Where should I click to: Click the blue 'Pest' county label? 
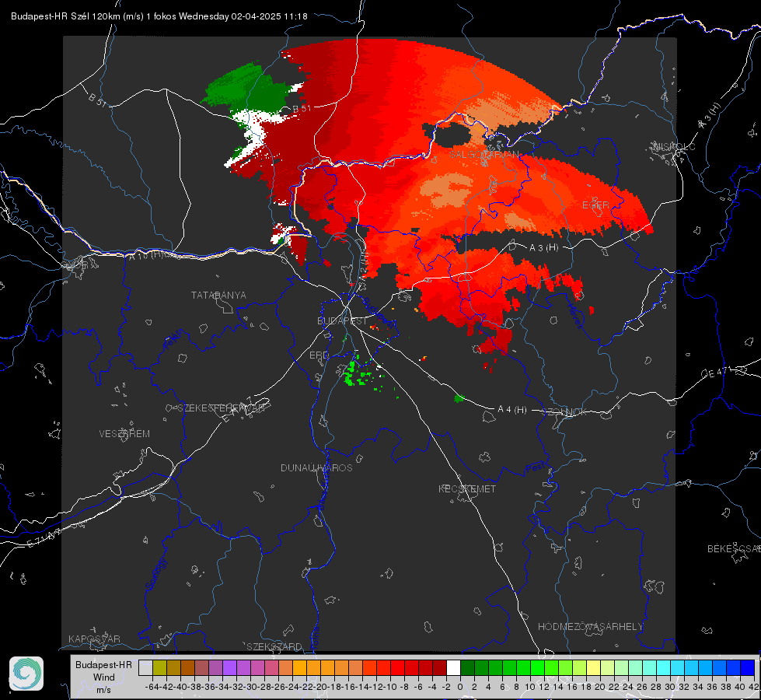[x=535, y=469]
